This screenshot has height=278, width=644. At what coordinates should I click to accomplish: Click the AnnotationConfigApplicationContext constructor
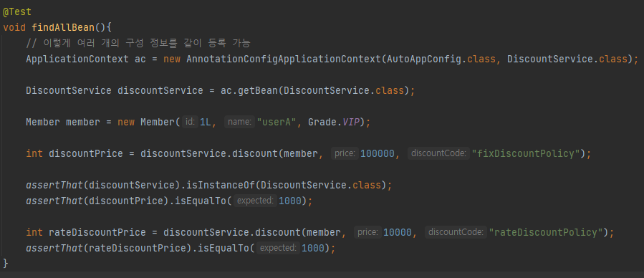(x=283, y=59)
